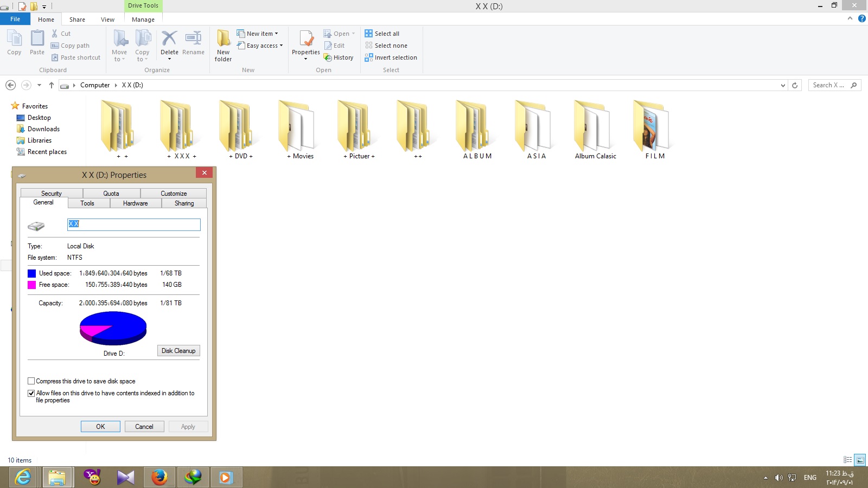Click Copy path in ribbon
Image resolution: width=868 pixels, height=488 pixels.
pos(70,46)
